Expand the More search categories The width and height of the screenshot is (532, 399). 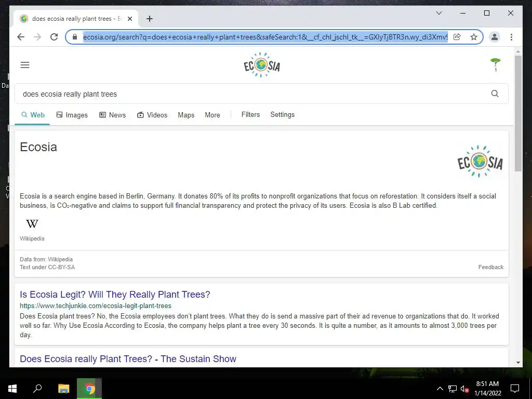pos(212,115)
